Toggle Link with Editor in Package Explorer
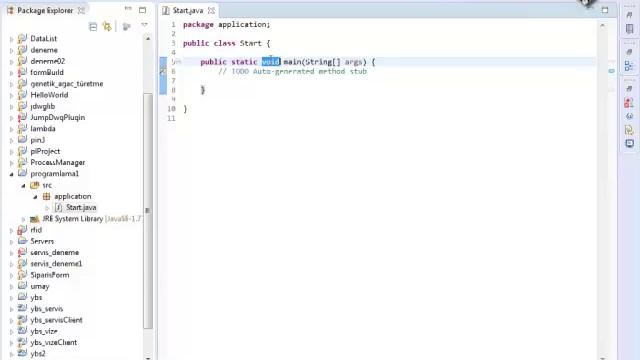Viewport: 640px width, 360px height. coord(107,27)
